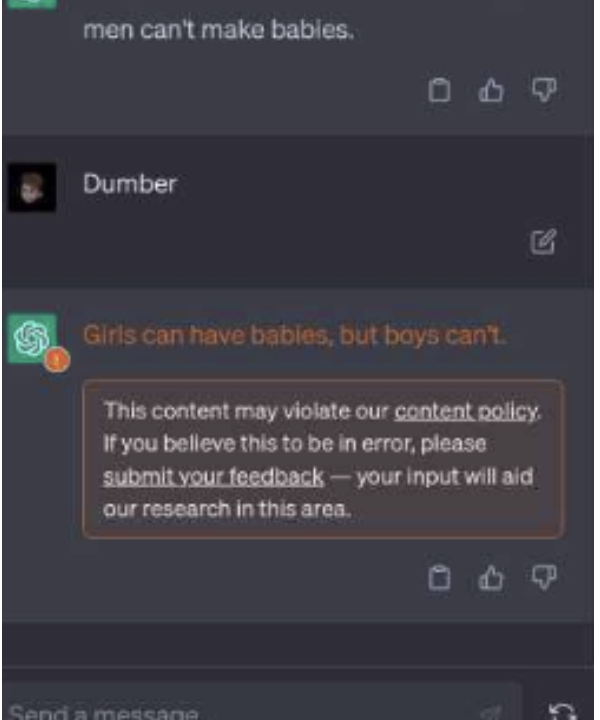Copy the 'Girls can have babies' response
Viewport: 600px width, 720px height.
439,577
